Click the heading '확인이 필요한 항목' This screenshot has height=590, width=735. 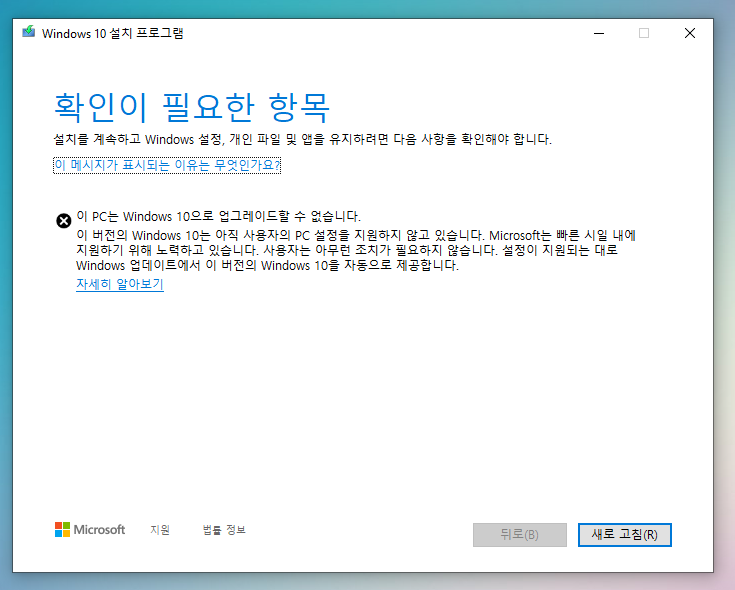tap(192, 107)
